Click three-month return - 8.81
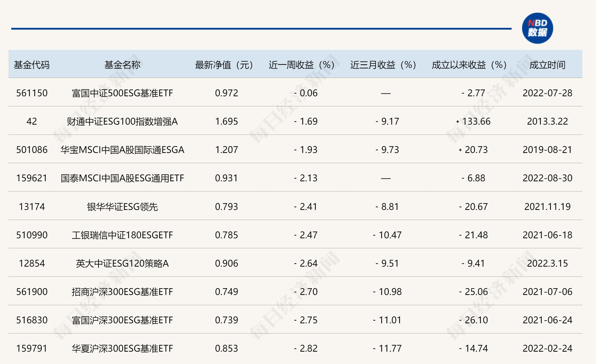Screen dimensions: 596x364 [x=387, y=207]
